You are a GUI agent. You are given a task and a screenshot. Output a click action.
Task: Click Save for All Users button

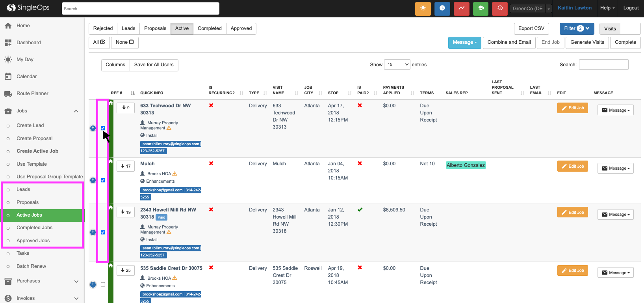pyautogui.click(x=154, y=65)
